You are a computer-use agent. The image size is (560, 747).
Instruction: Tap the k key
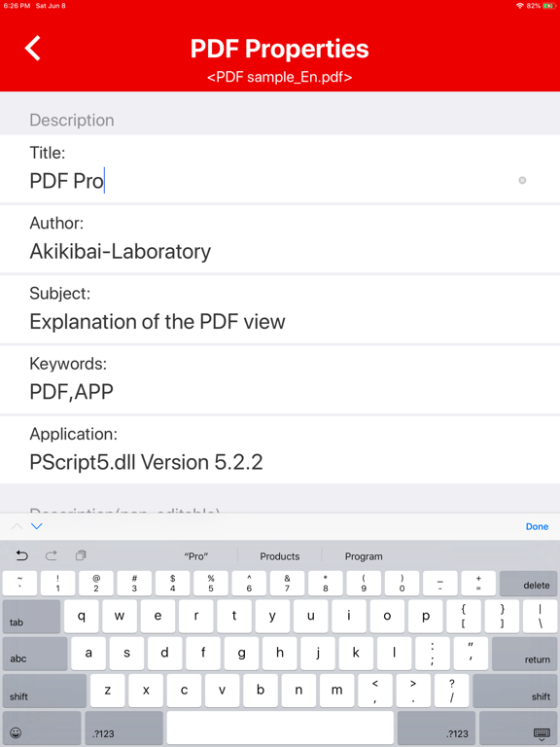(x=356, y=654)
